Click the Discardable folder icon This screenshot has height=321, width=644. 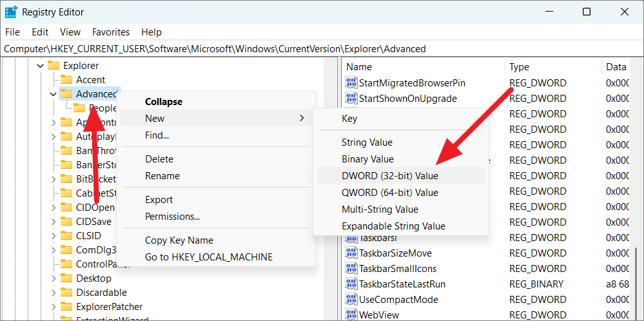point(66,293)
